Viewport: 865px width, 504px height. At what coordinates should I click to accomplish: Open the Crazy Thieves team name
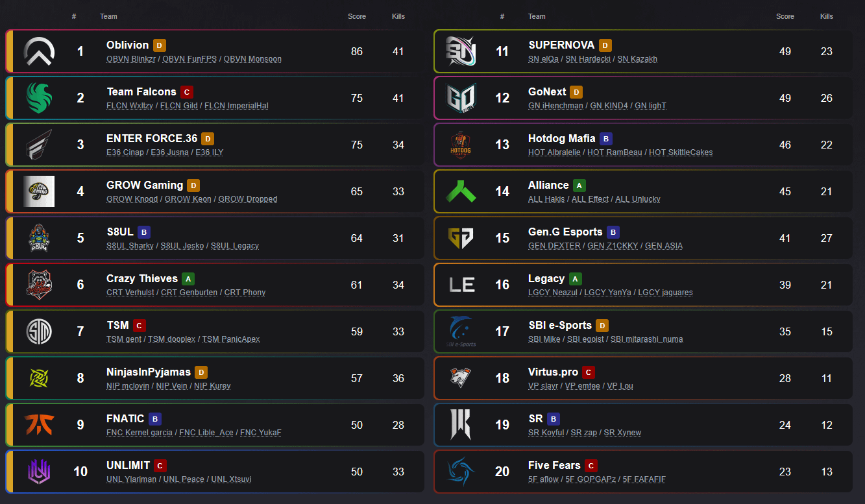click(141, 279)
